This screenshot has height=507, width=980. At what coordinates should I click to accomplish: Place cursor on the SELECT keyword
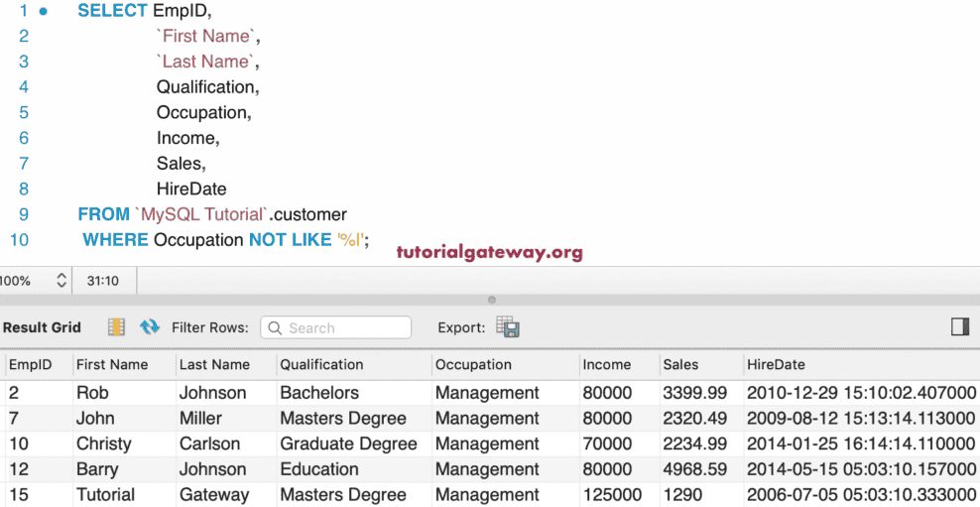click(112, 11)
